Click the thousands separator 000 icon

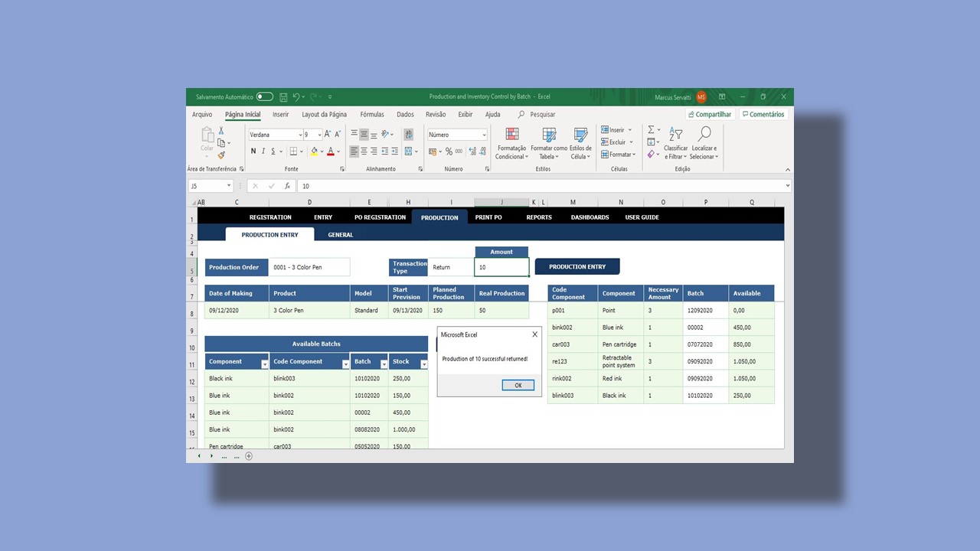click(x=459, y=152)
